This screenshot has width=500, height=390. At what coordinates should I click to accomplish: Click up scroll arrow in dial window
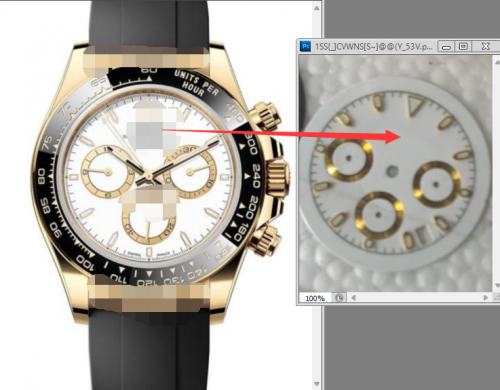[497, 62]
